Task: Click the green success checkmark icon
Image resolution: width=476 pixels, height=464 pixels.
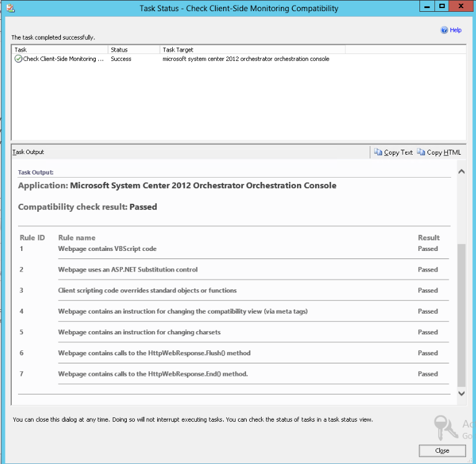Action: pyautogui.click(x=18, y=59)
